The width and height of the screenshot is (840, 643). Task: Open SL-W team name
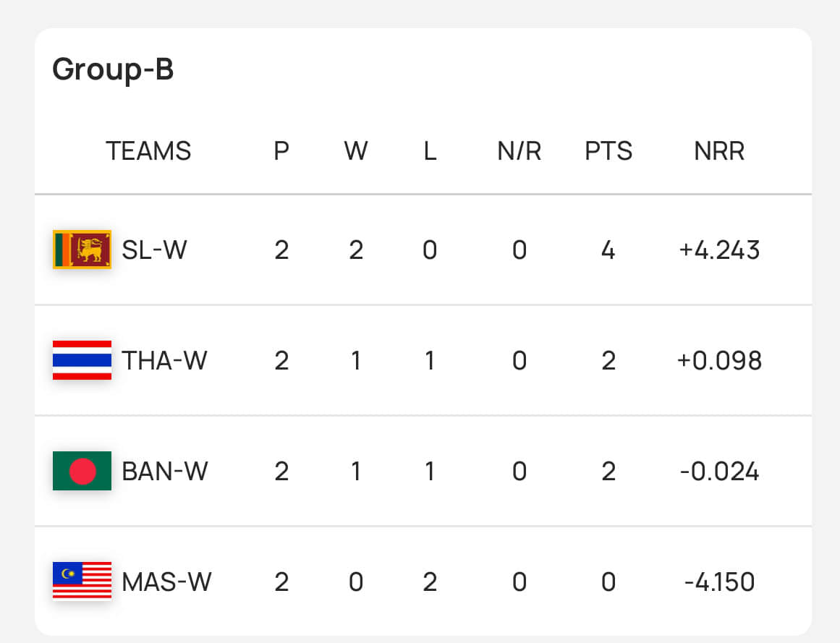(x=154, y=250)
